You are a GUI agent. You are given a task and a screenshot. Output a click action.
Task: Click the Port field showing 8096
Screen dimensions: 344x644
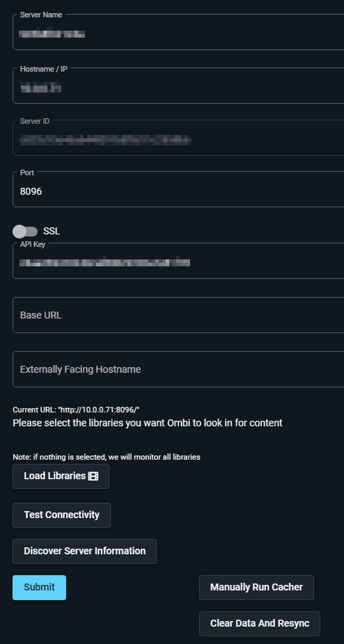click(178, 189)
